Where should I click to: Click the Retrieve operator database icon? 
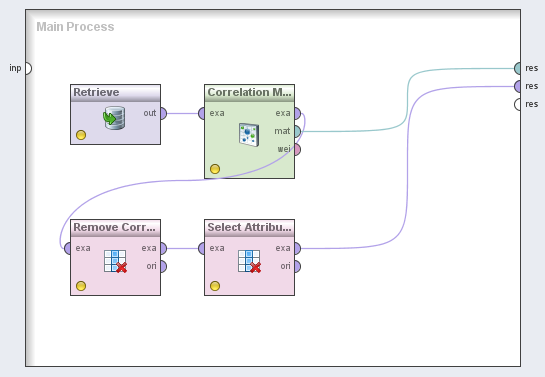coord(114,118)
